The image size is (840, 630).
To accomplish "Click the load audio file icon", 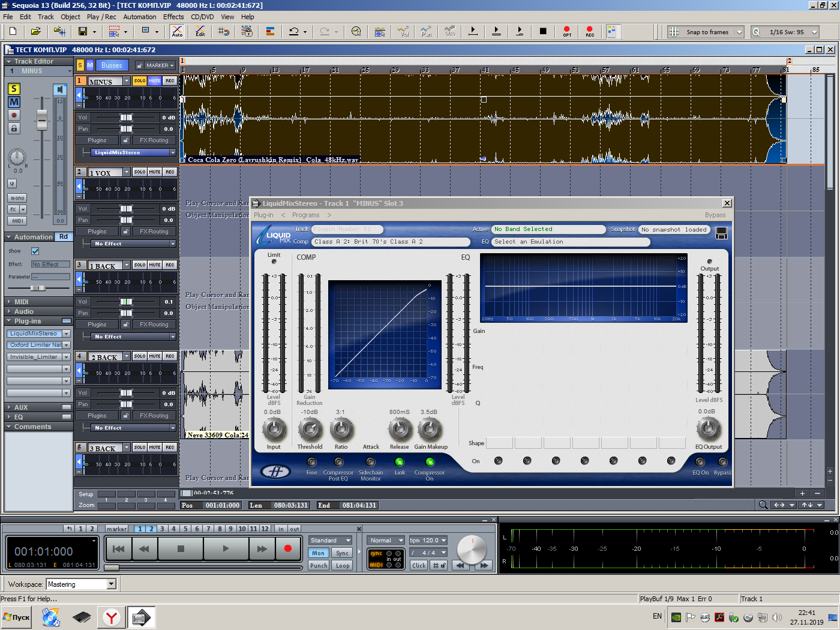I will (x=59, y=31).
